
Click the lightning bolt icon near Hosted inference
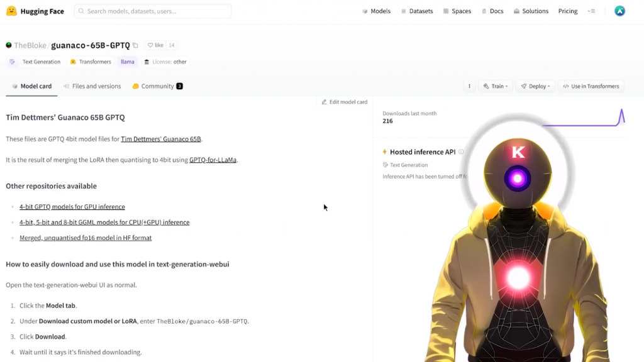pyautogui.click(x=385, y=152)
